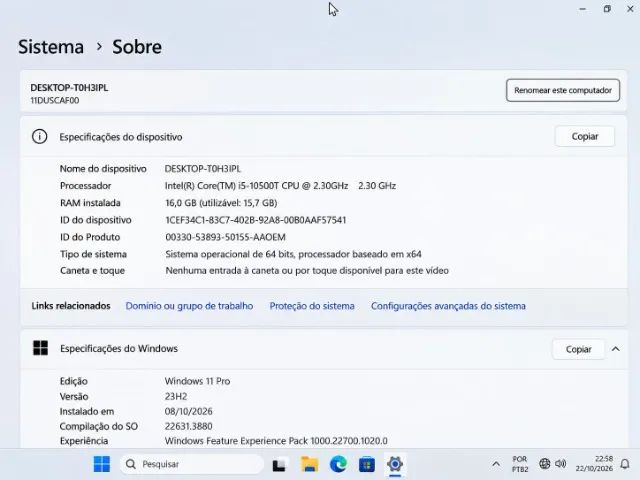Select the Tipo de sistema value text
The image size is (640, 480).
click(x=293, y=254)
